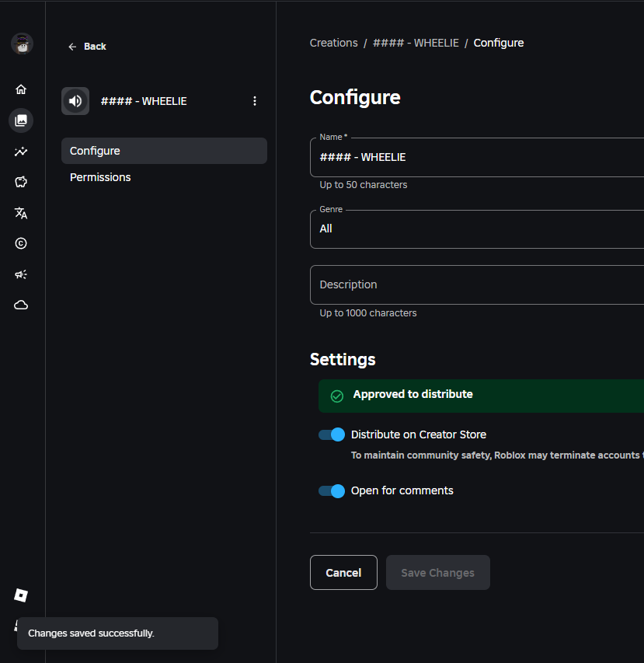Open the Genre dropdown

pyautogui.click(x=476, y=229)
